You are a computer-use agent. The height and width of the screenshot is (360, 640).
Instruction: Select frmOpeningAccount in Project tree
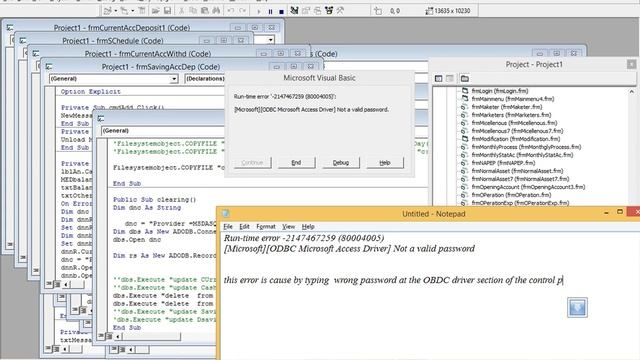[528, 187]
